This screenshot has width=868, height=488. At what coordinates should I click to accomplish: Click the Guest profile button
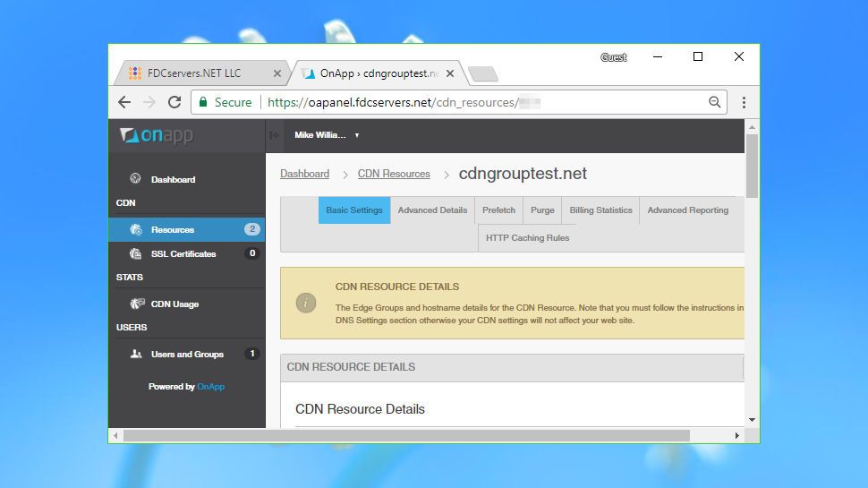613,57
